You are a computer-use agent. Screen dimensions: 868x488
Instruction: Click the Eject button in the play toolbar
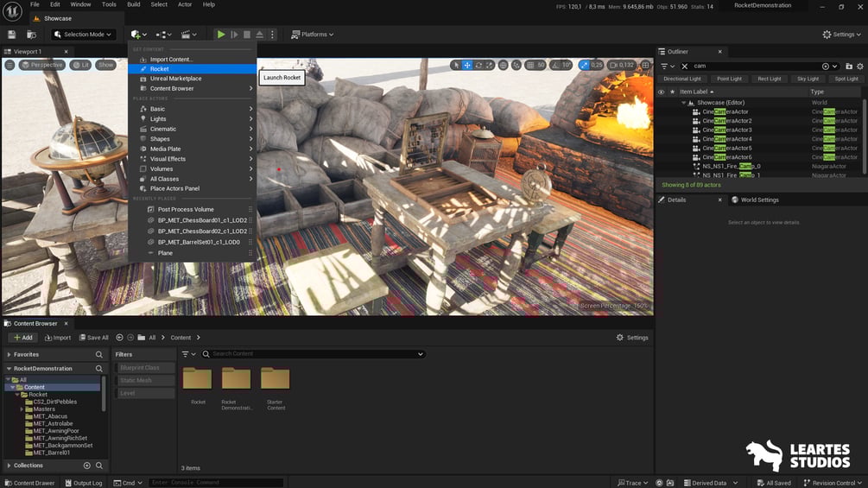260,35
